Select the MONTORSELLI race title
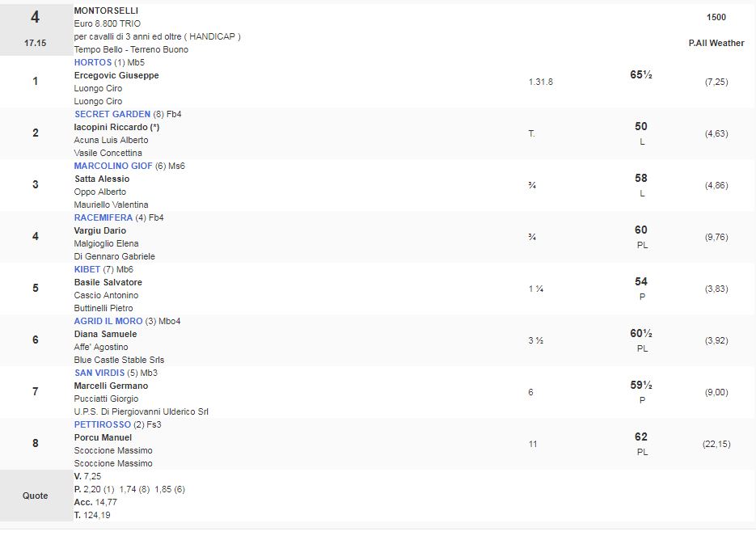 tap(106, 11)
